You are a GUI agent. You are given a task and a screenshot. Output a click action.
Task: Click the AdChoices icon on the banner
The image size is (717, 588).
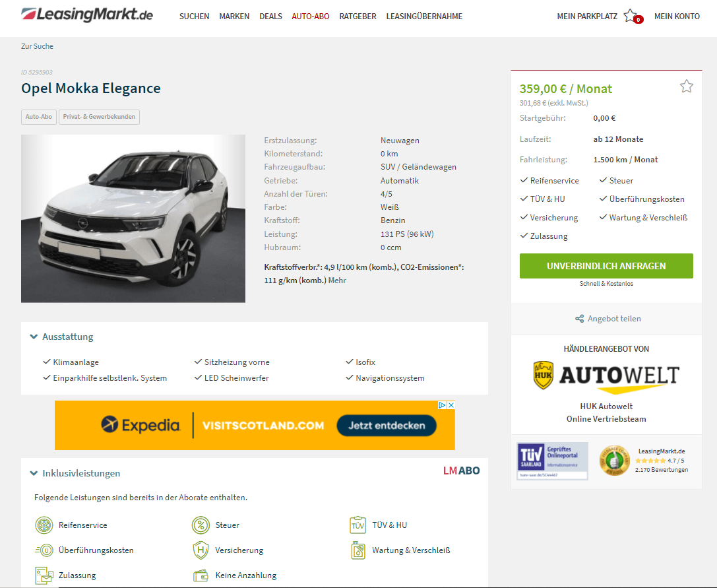coord(442,405)
